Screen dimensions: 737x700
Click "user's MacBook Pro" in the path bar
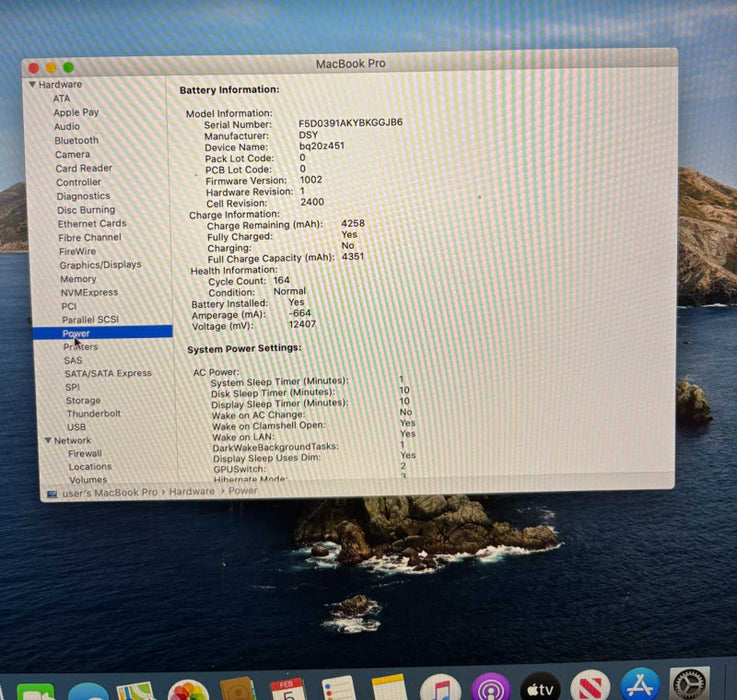click(x=110, y=493)
